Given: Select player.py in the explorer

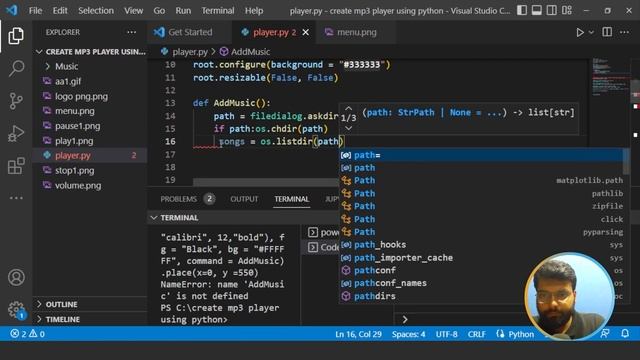Looking at the screenshot, I should pyautogui.click(x=90, y=156).
